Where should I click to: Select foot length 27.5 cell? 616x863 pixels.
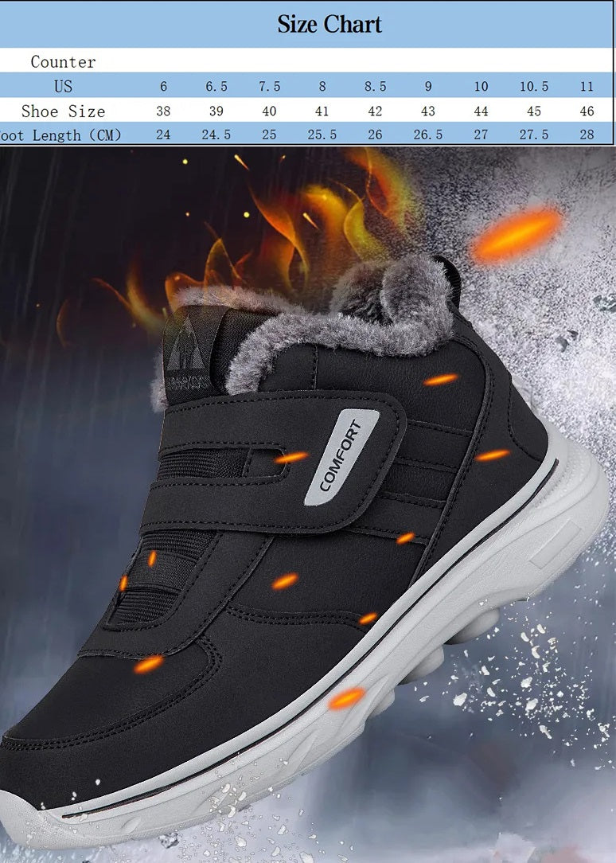click(534, 135)
